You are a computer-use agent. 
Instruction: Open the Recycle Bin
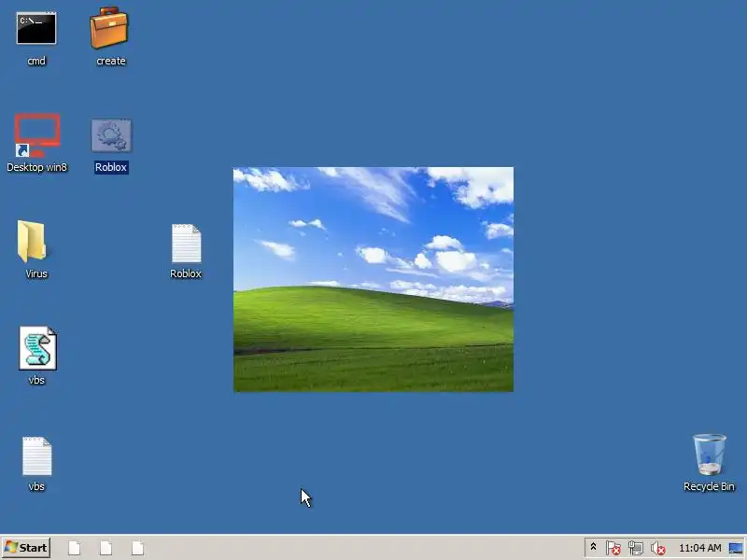(709, 455)
